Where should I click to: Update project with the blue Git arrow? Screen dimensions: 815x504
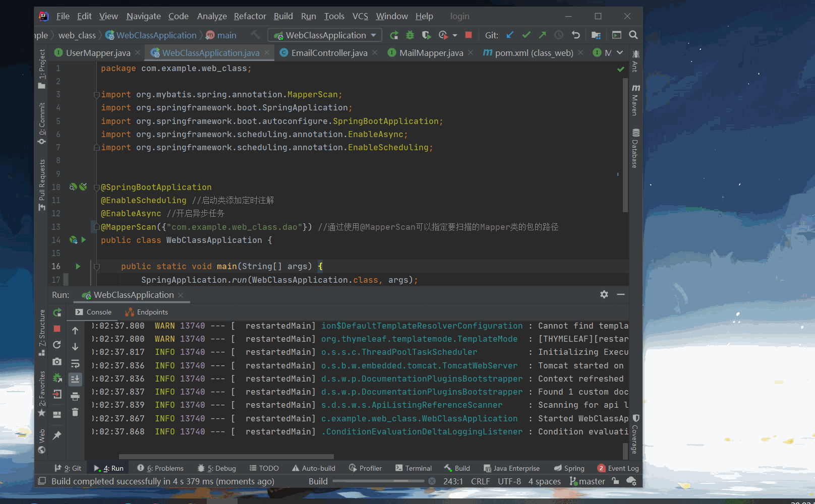510,35
